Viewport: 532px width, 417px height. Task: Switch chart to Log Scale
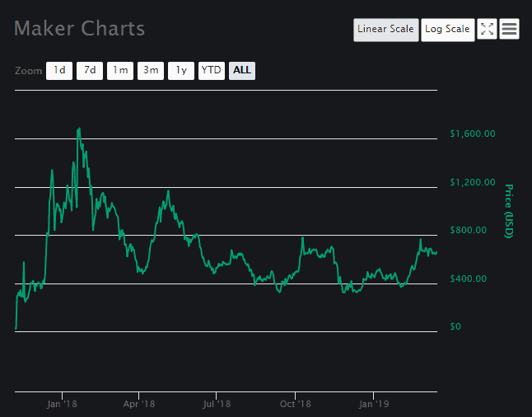pyautogui.click(x=447, y=30)
